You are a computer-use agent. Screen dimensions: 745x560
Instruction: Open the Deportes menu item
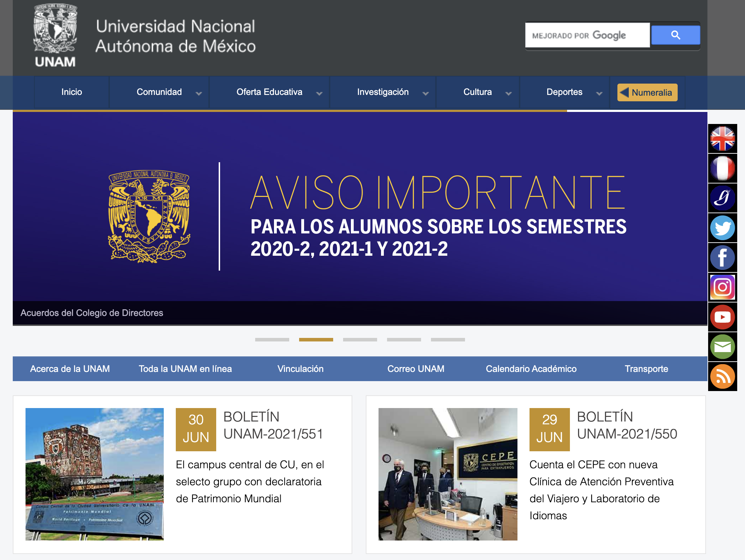point(564,92)
